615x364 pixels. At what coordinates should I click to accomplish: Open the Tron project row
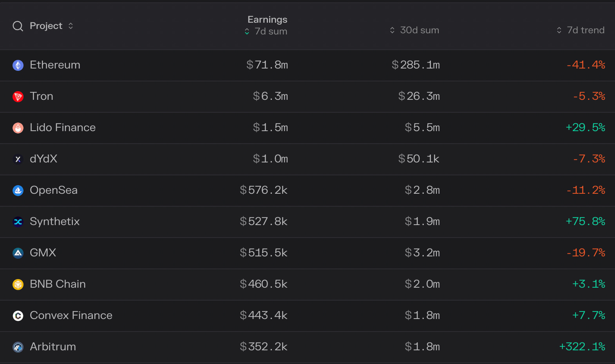[307, 97]
